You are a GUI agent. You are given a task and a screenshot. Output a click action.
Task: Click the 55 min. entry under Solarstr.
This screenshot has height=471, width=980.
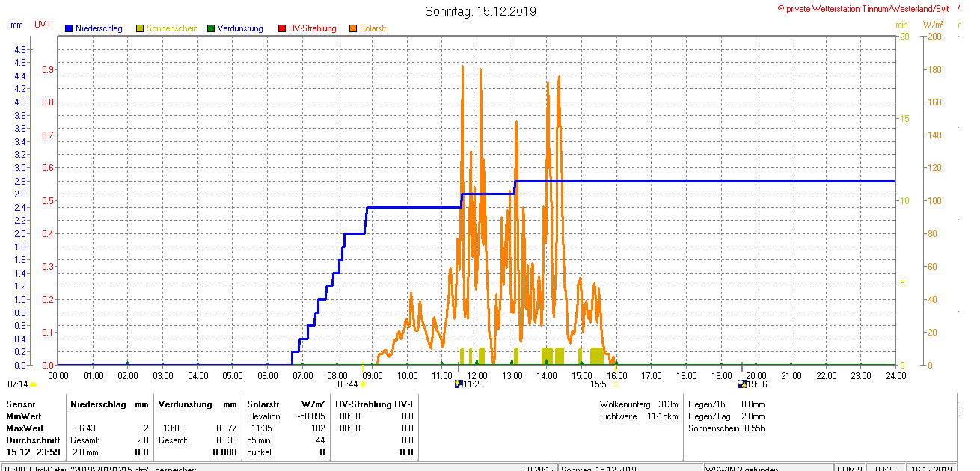pyautogui.click(x=261, y=440)
